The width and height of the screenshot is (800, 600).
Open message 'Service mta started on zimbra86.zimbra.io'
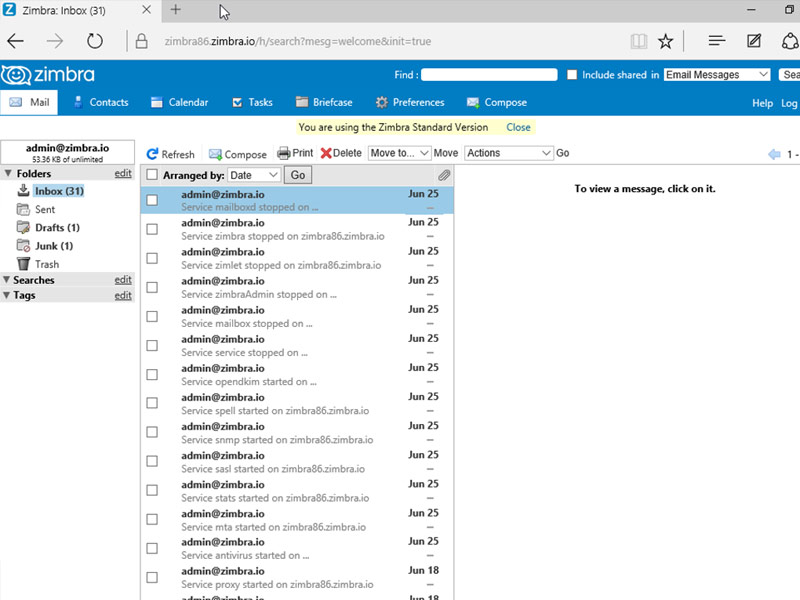point(297,519)
